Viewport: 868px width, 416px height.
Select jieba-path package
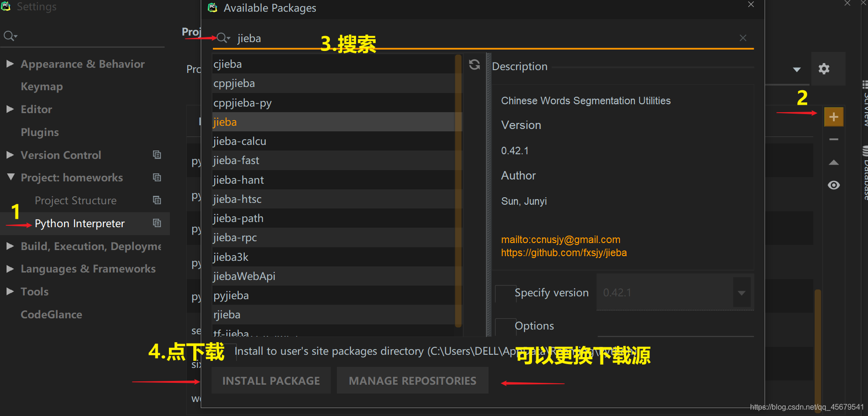334,218
